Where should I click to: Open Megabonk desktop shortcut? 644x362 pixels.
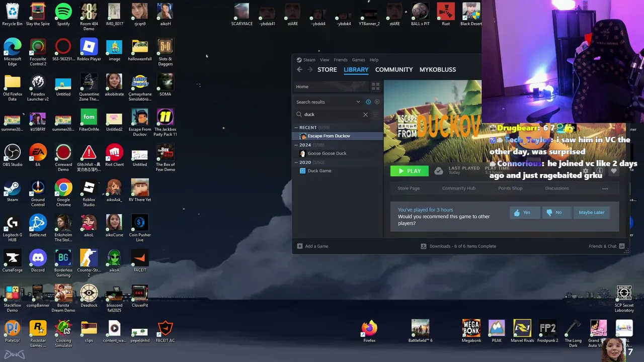pyautogui.click(x=471, y=331)
